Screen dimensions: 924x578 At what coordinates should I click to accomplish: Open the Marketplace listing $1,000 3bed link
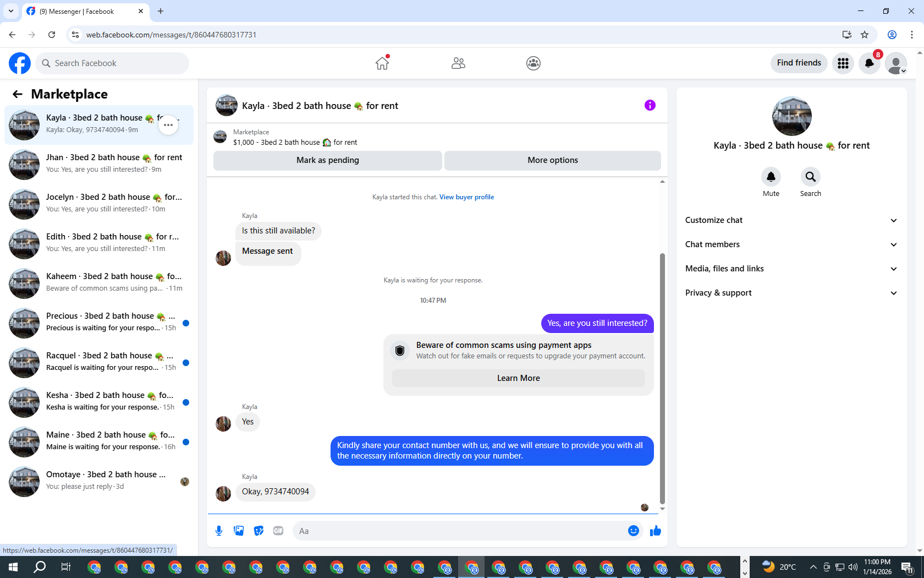tap(295, 142)
